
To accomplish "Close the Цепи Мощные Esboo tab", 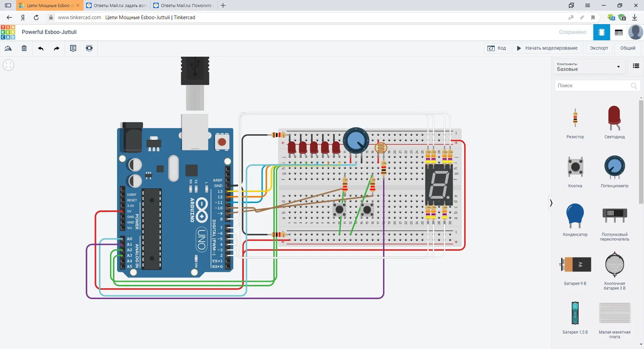I will pyautogui.click(x=78, y=5).
